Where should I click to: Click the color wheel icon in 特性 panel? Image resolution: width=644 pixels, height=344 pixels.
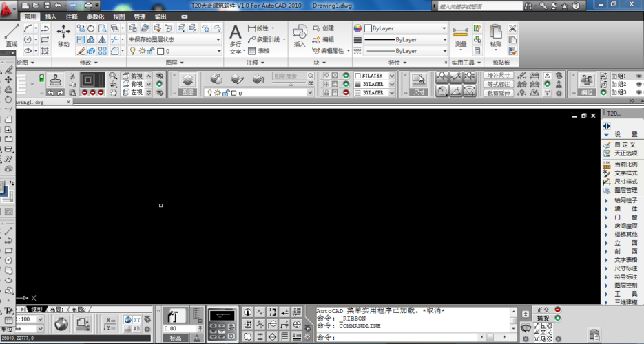[x=357, y=28]
